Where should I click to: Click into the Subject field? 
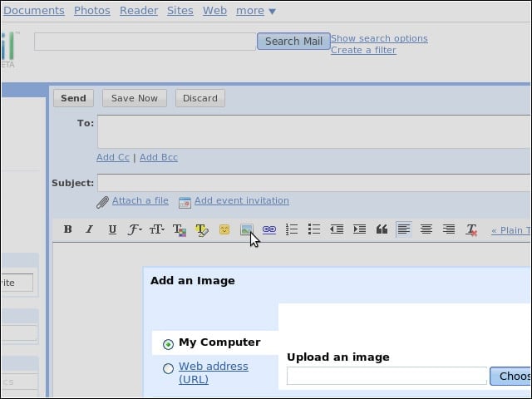coord(314,183)
